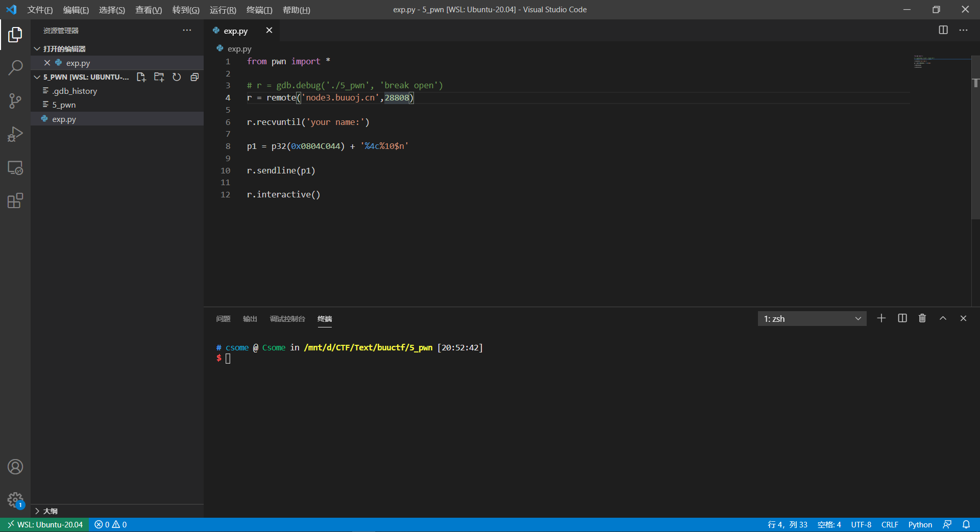Viewport: 980px width, 532px height.
Task: Open the Edit (编辑) menu
Action: 76,10
